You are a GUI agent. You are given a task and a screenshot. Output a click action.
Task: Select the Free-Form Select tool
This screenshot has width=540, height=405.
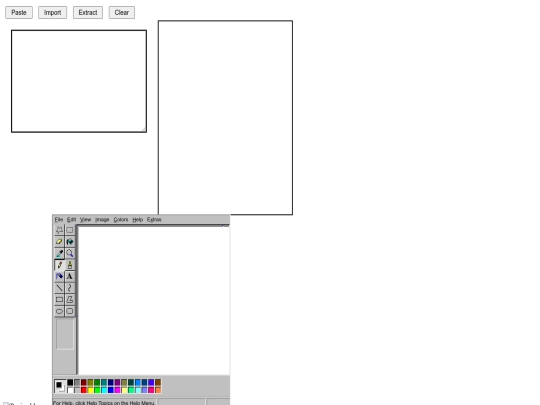pos(59,230)
